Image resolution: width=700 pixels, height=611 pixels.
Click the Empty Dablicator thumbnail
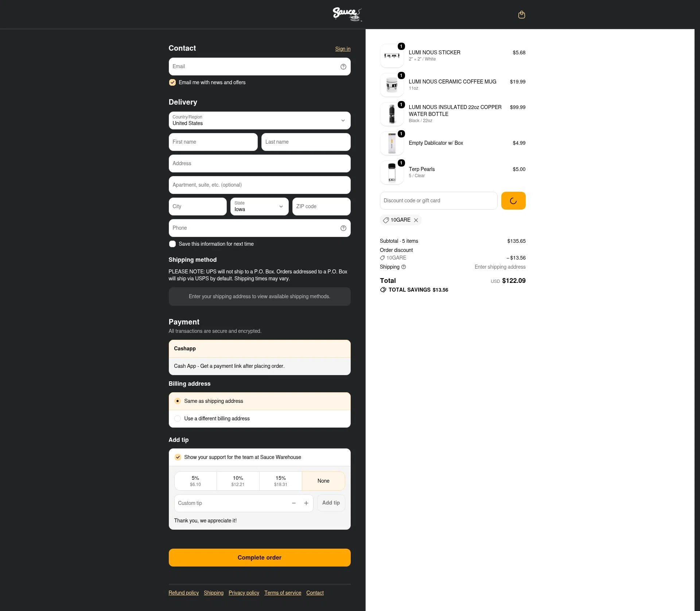392,143
